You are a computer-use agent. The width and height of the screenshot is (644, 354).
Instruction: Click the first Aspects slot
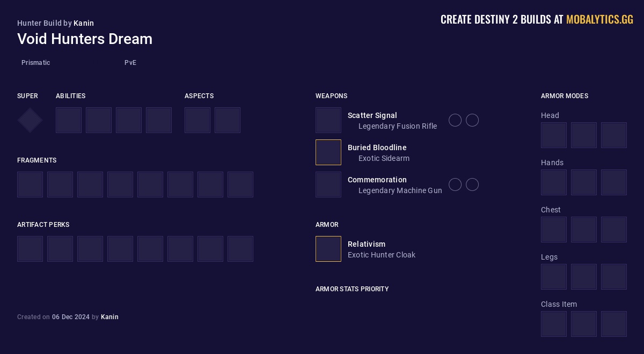point(197,120)
